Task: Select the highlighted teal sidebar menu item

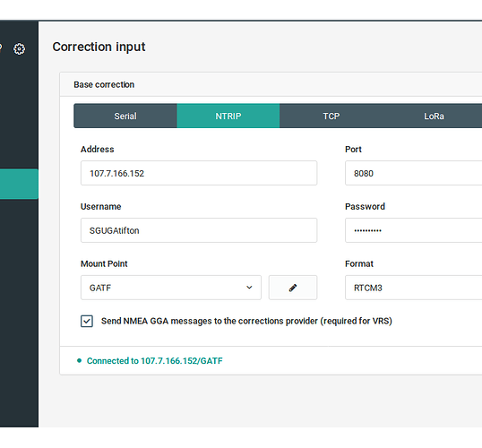Action: point(19,184)
